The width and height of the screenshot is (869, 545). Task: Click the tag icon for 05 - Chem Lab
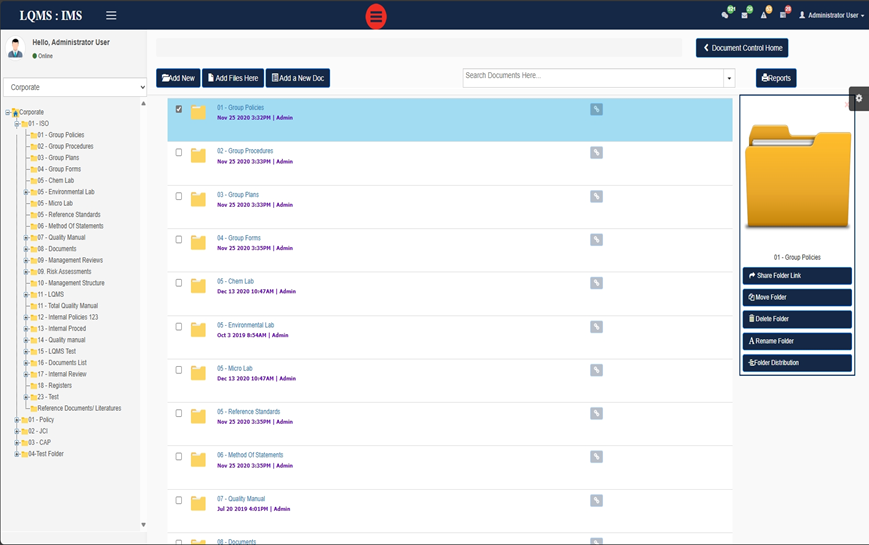[x=596, y=283]
